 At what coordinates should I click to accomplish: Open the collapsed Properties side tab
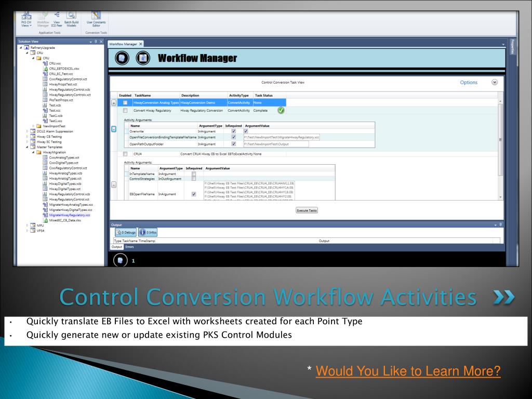coord(512,46)
